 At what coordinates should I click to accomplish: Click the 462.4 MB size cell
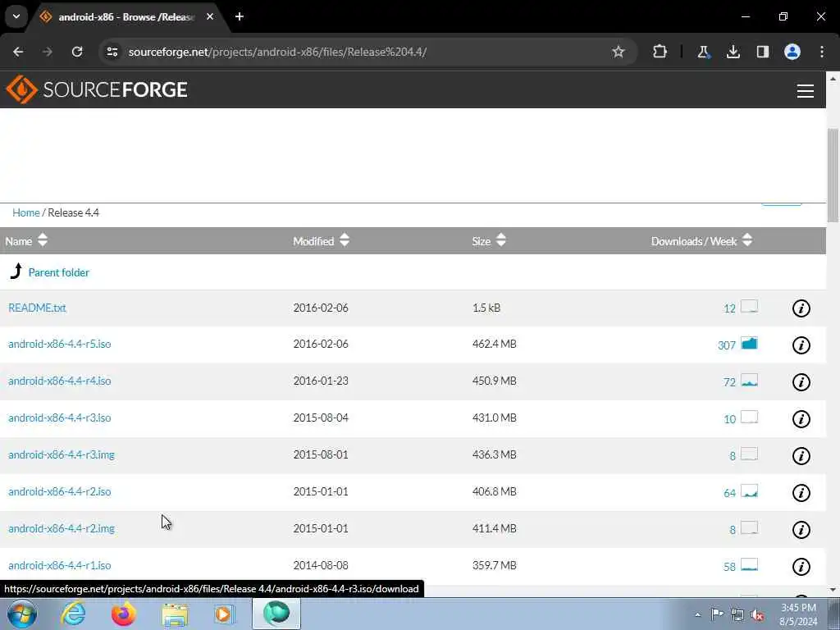click(x=494, y=344)
